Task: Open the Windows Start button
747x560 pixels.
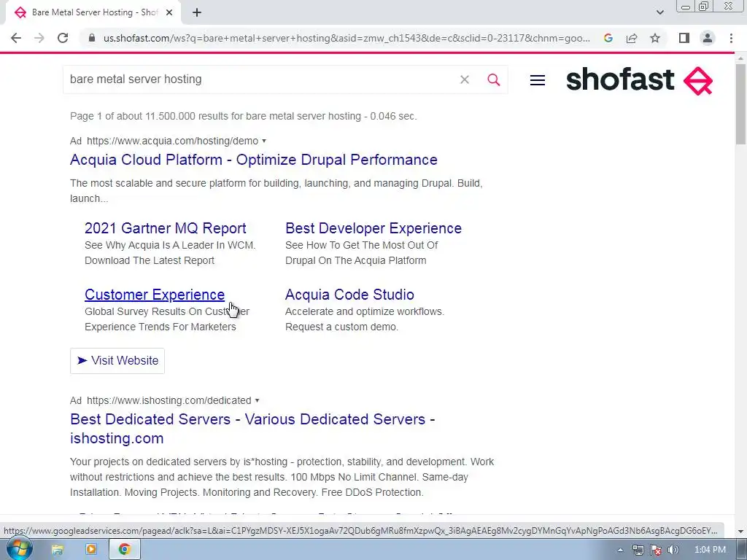Action: click(19, 549)
